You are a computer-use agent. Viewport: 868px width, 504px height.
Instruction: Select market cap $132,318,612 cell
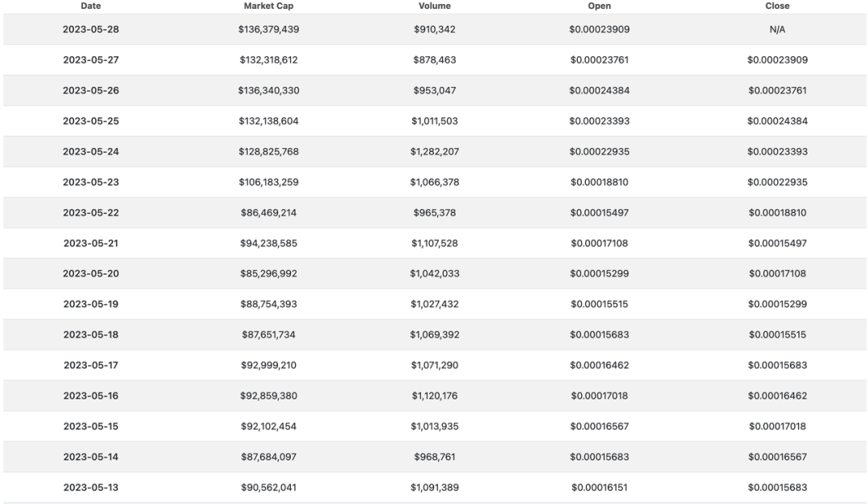[268, 59]
